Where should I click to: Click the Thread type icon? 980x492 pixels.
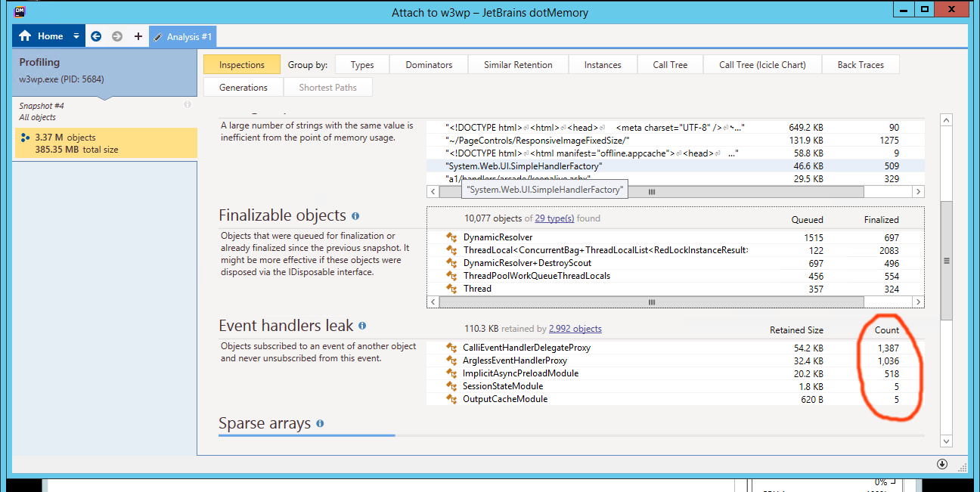(x=452, y=289)
